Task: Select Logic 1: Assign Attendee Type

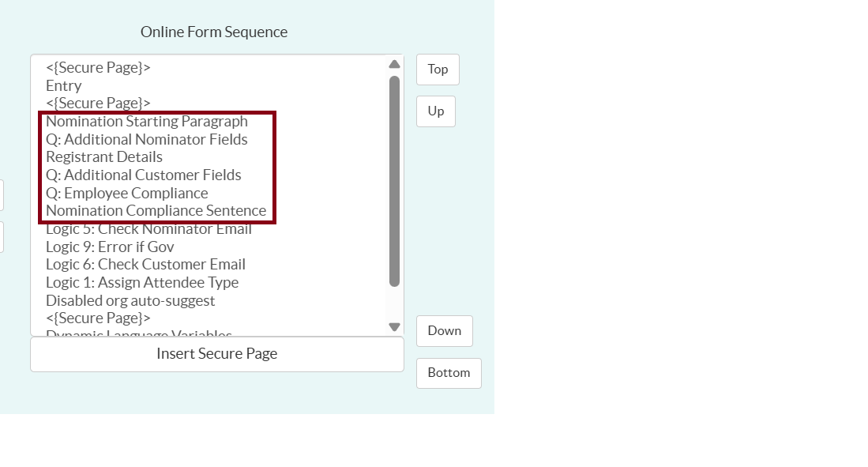Action: click(x=141, y=283)
